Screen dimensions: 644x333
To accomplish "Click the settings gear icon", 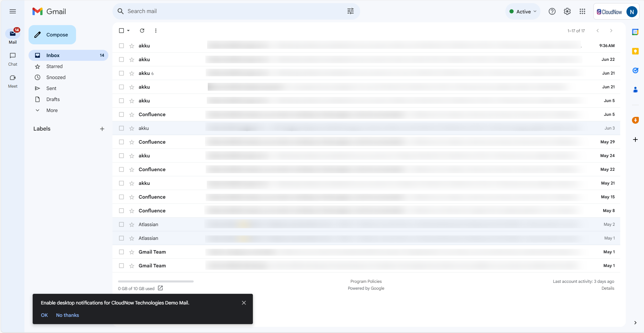I will tap(567, 11).
